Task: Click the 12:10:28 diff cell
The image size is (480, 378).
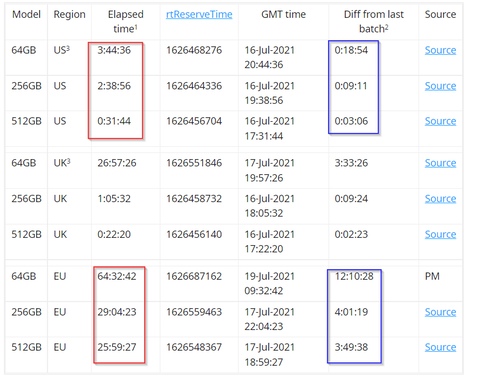Action: pyautogui.click(x=354, y=276)
